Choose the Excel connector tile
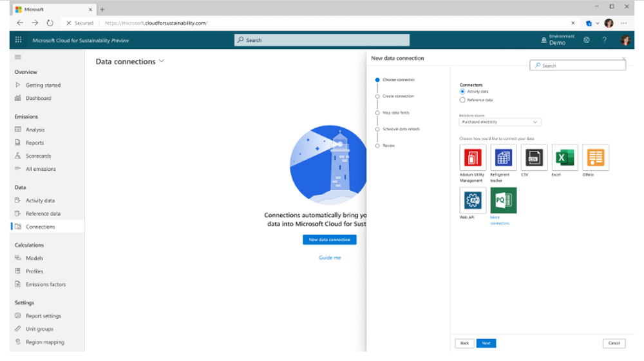This screenshot has width=644, height=361. (x=565, y=157)
